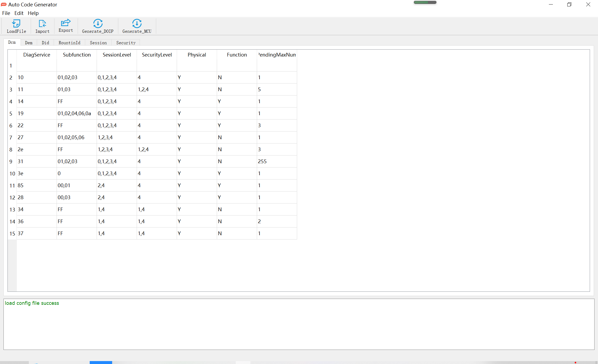Screen dimensions: 598x364
Task: Switch to the Dem tab
Action: point(29,43)
